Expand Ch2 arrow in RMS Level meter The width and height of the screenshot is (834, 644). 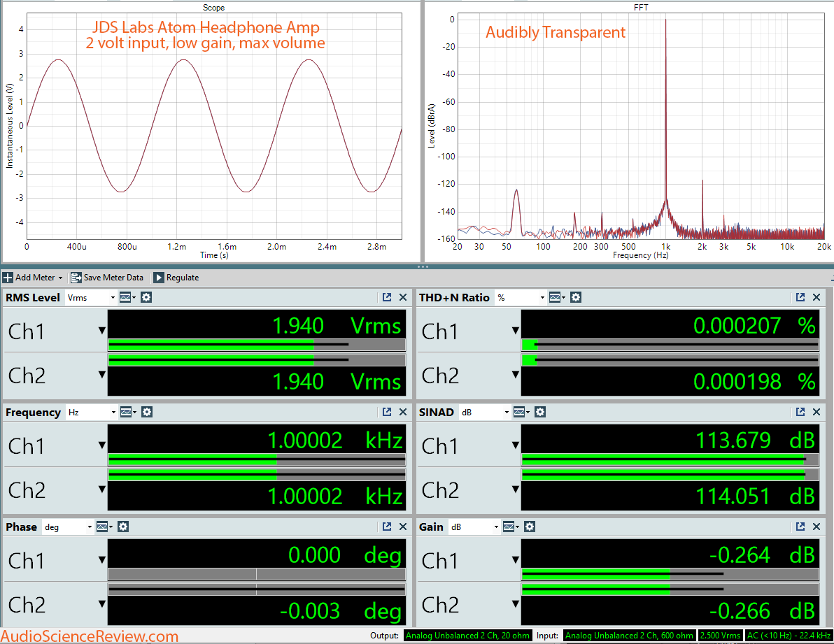(101, 375)
